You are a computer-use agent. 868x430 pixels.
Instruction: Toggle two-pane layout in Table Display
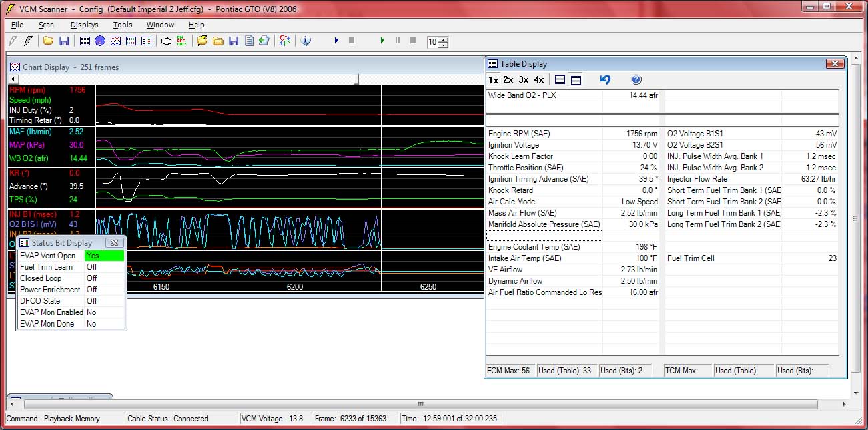click(x=574, y=79)
